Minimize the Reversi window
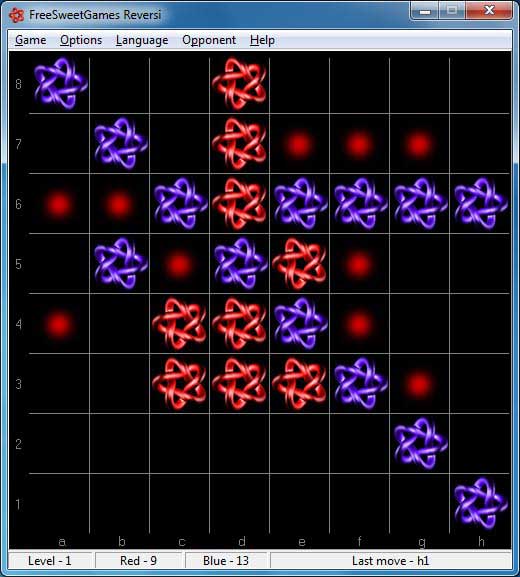520x577 pixels. (x=425, y=11)
